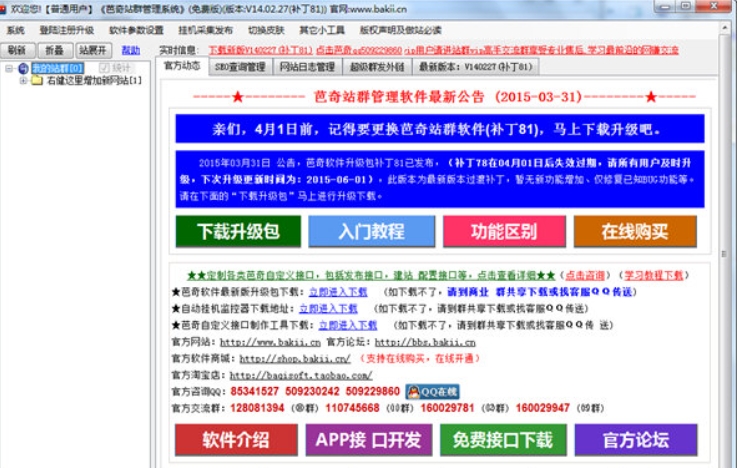Image resolution: width=739 pixels, height=468 pixels.
Task: Switch to the 官方动态 tab
Action: (182, 66)
